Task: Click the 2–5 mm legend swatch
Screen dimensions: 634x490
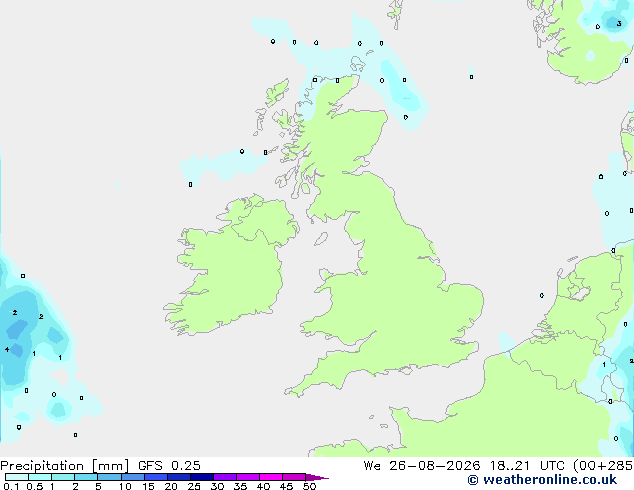Action: 86,477
